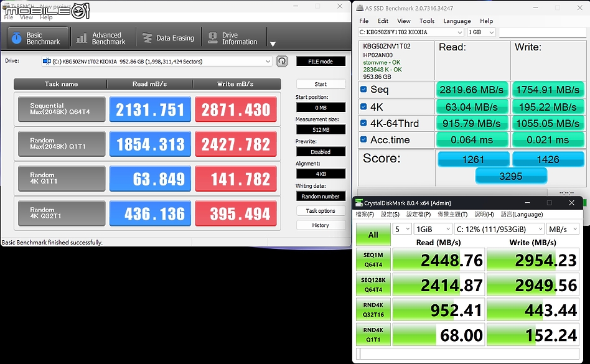Screen dimensions: 590x364
Task: Click the Random 4K Q1T1 task button
Action: click(62, 178)
